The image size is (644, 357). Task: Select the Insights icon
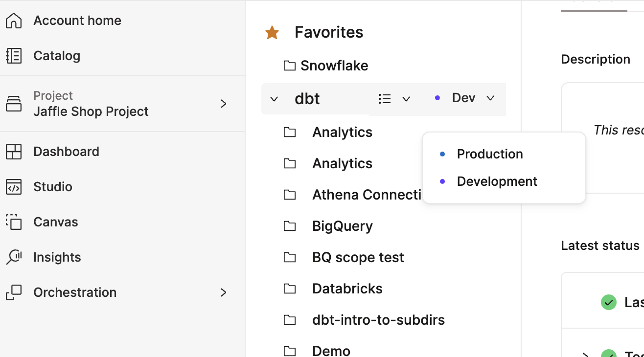point(13,257)
